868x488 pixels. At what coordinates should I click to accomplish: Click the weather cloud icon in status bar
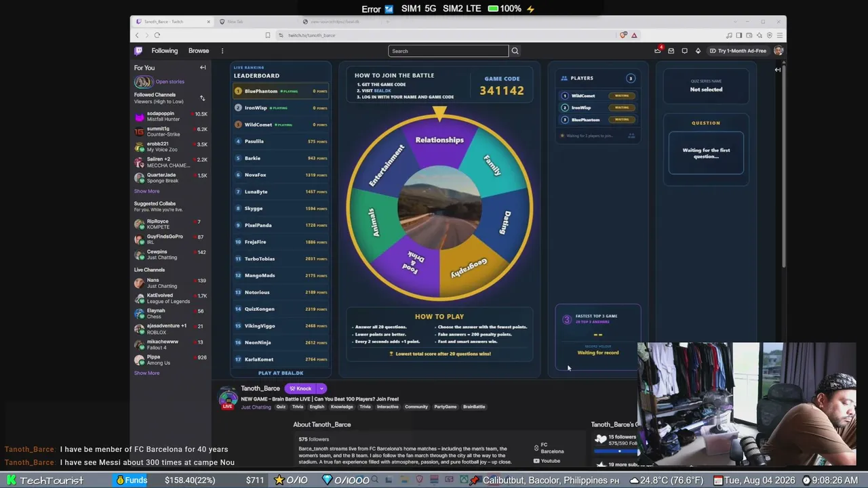[634, 481]
